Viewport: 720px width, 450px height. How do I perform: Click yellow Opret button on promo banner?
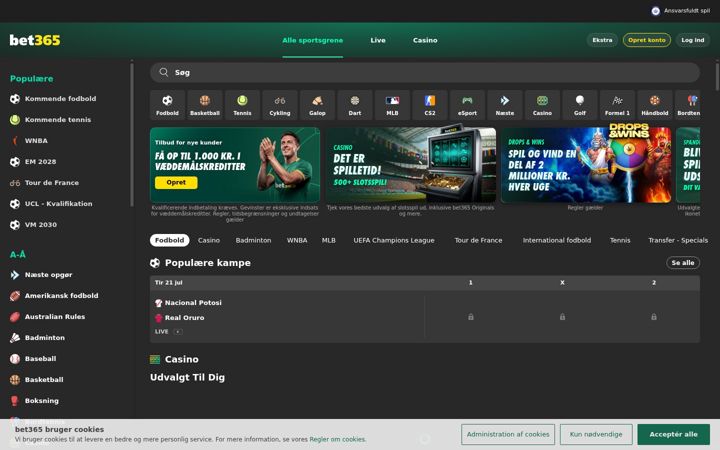click(x=176, y=183)
